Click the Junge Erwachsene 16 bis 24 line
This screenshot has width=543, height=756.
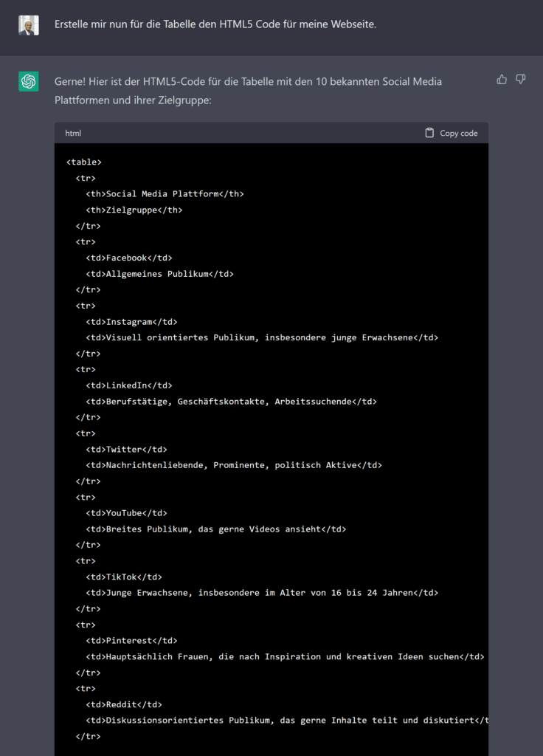pos(262,593)
